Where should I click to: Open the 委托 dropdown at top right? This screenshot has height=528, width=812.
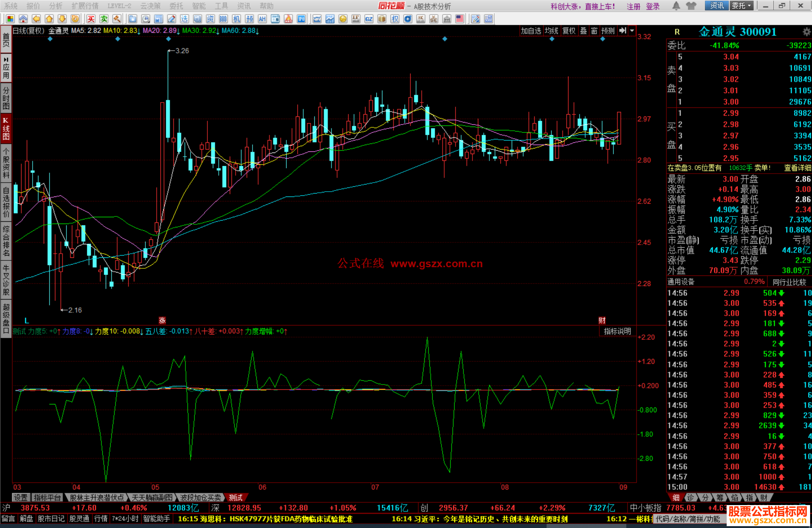pos(741,6)
